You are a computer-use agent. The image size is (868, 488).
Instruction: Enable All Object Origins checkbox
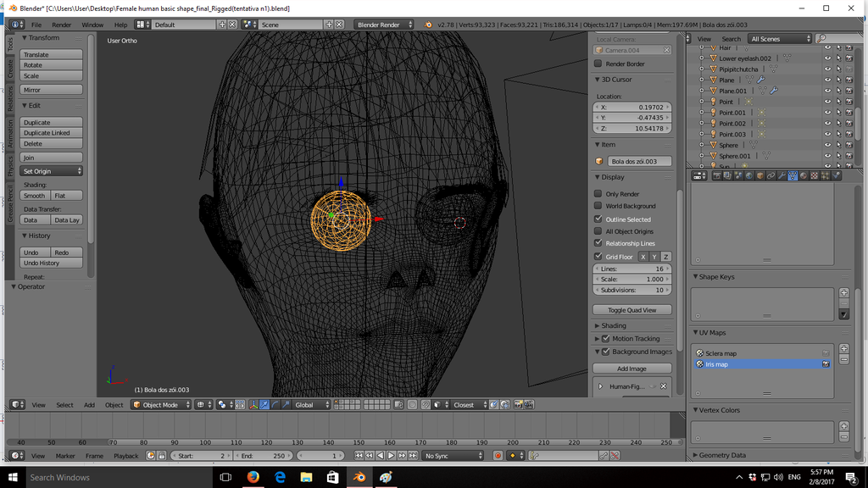(x=598, y=231)
